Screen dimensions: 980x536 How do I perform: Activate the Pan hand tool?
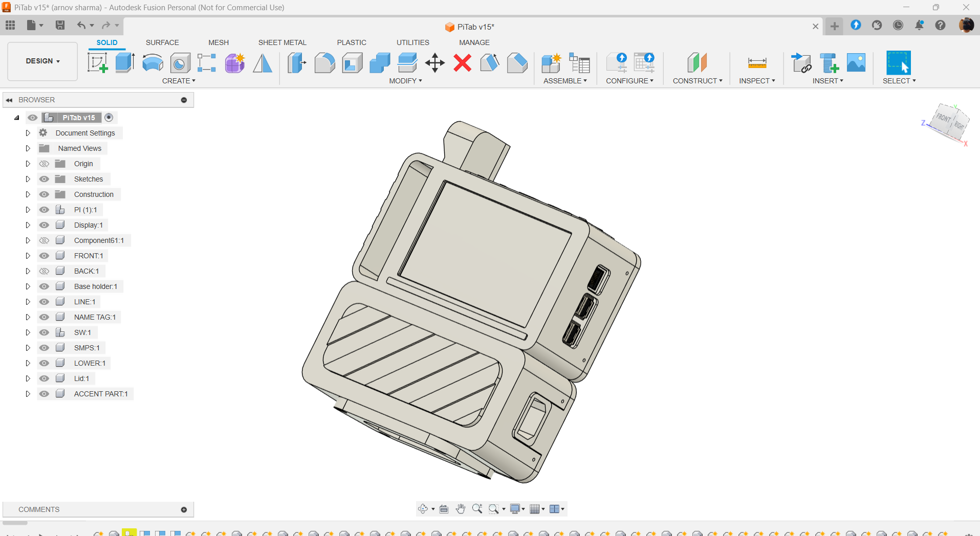tap(461, 509)
